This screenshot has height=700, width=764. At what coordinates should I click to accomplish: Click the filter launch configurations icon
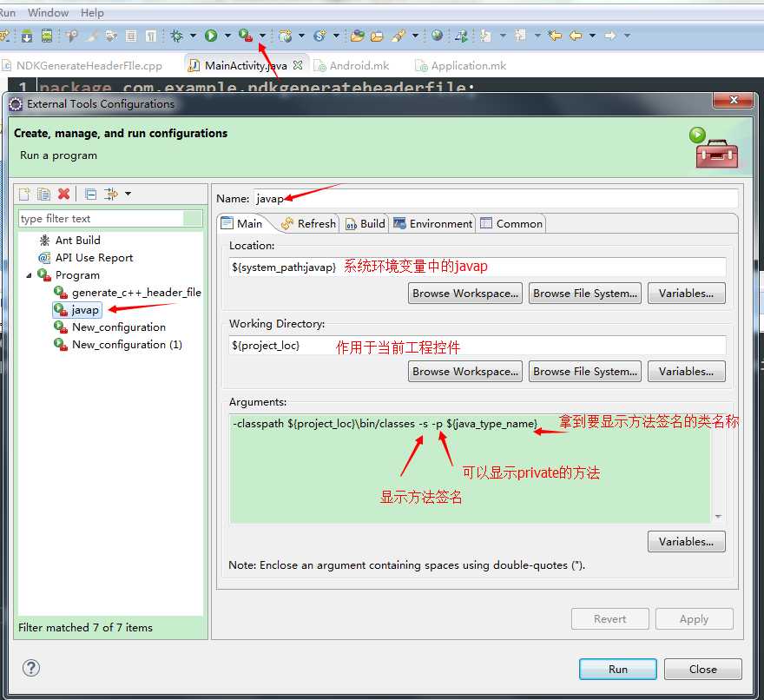(x=111, y=194)
